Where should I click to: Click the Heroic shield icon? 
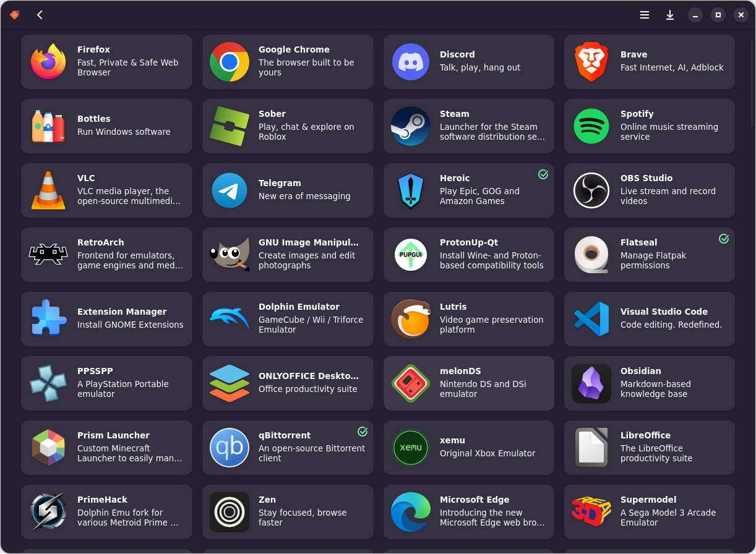click(411, 190)
